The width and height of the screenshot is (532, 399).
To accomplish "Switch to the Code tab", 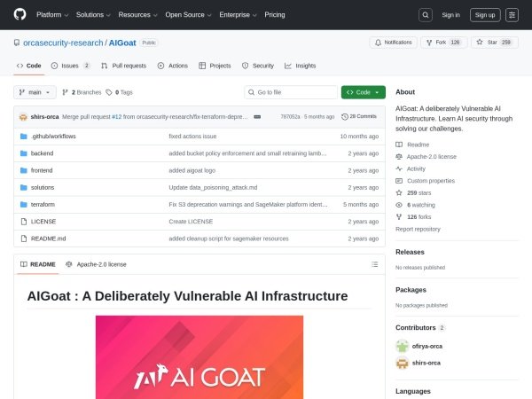I will coord(29,66).
